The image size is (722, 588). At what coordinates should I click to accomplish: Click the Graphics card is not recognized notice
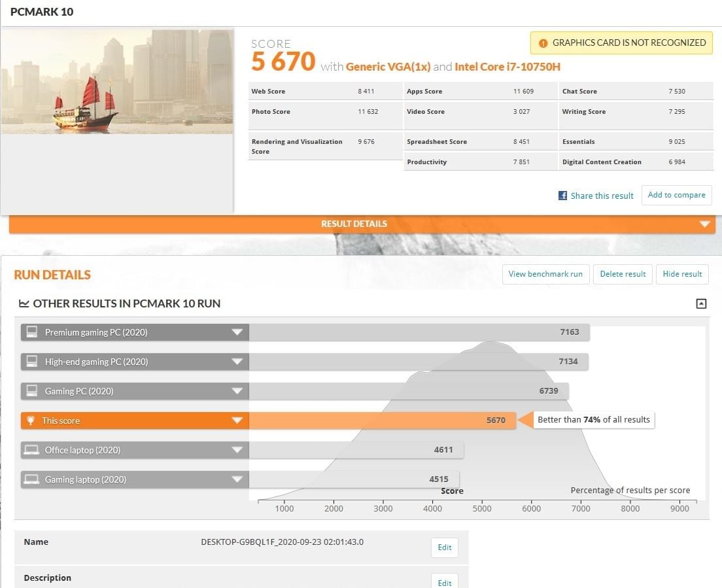(621, 43)
